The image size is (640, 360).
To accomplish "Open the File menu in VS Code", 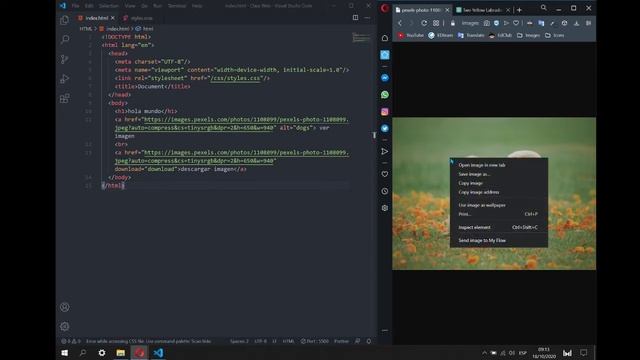I will coord(76,6).
